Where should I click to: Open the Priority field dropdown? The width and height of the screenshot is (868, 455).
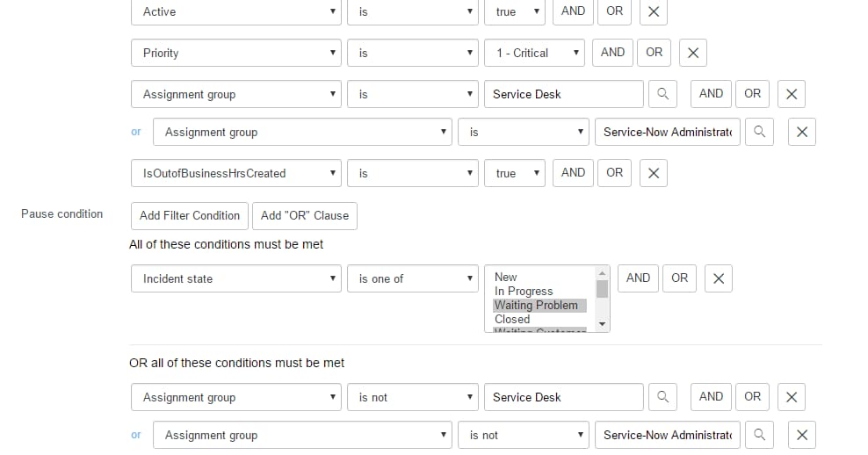click(235, 53)
